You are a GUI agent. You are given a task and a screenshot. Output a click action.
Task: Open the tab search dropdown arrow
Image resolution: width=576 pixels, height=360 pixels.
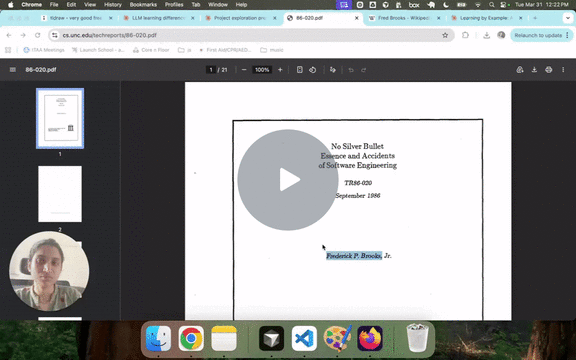coord(568,18)
